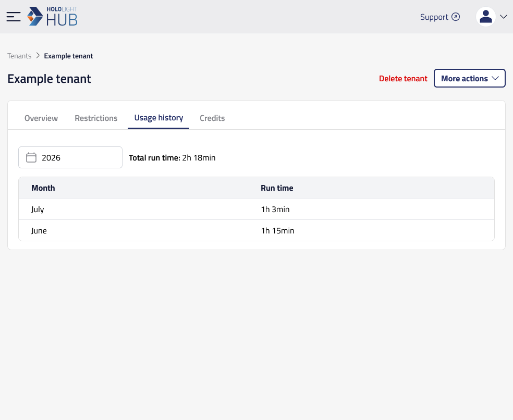Expand the user account dropdown chevron
Screen dimensions: 513x420
[x=504, y=17]
